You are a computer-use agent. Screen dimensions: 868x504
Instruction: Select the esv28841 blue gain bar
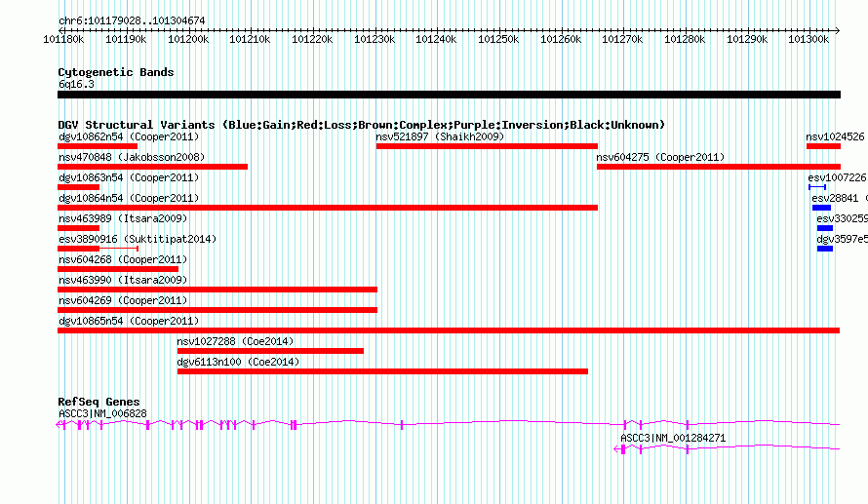pyautogui.click(x=821, y=208)
